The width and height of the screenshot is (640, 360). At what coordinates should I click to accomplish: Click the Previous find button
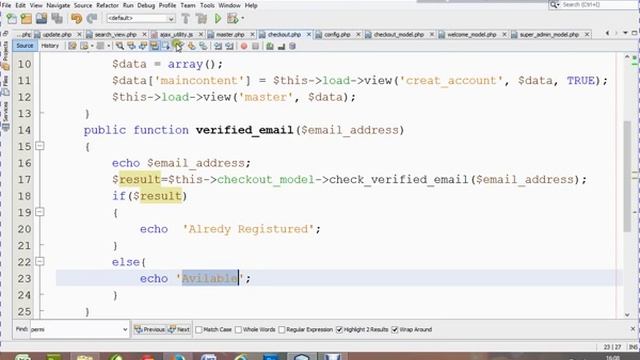point(150,329)
